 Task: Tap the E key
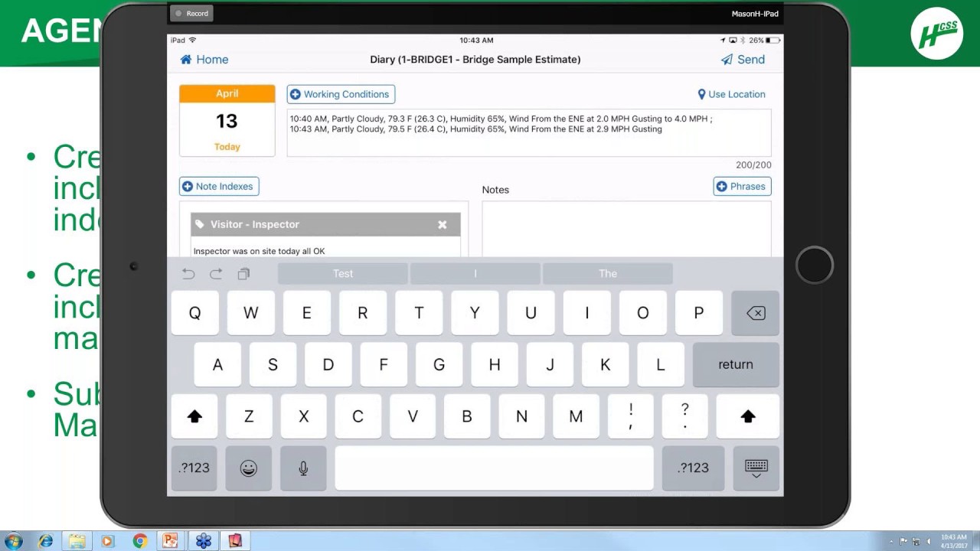pyautogui.click(x=306, y=313)
